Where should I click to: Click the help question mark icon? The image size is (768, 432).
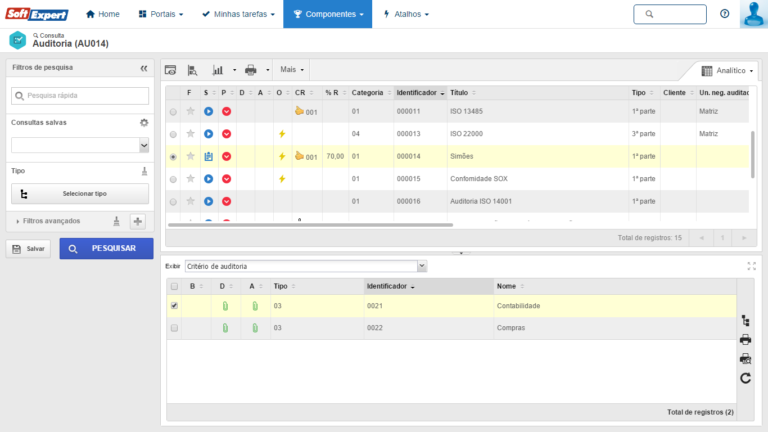coord(724,14)
